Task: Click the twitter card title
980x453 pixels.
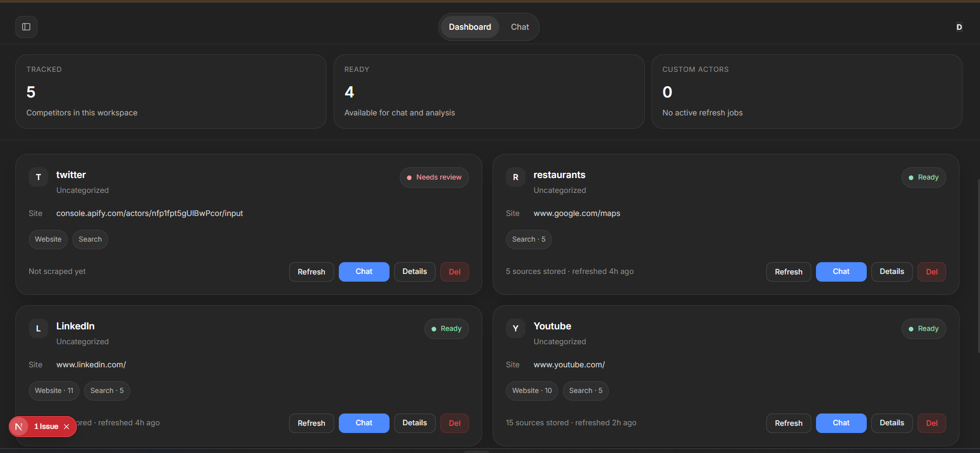Action: pos(71,175)
